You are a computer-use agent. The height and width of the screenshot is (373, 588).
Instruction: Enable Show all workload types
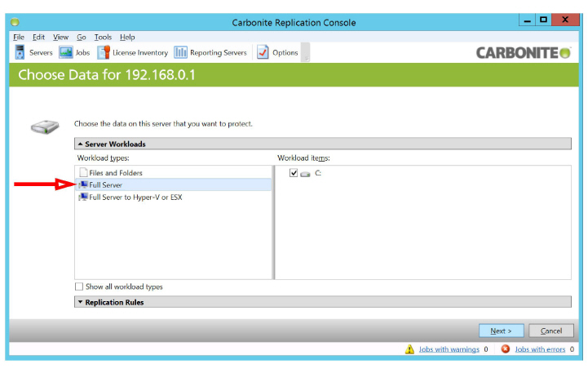click(x=79, y=286)
